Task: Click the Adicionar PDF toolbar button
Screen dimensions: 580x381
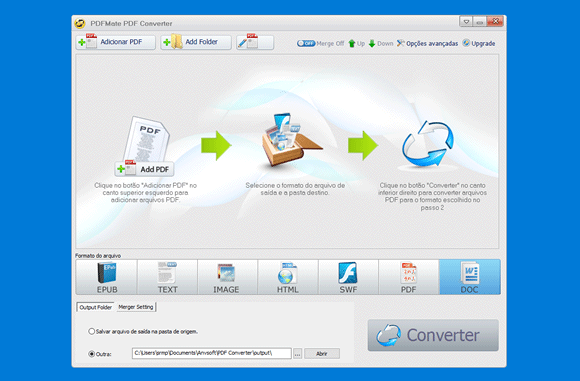Action: point(115,42)
